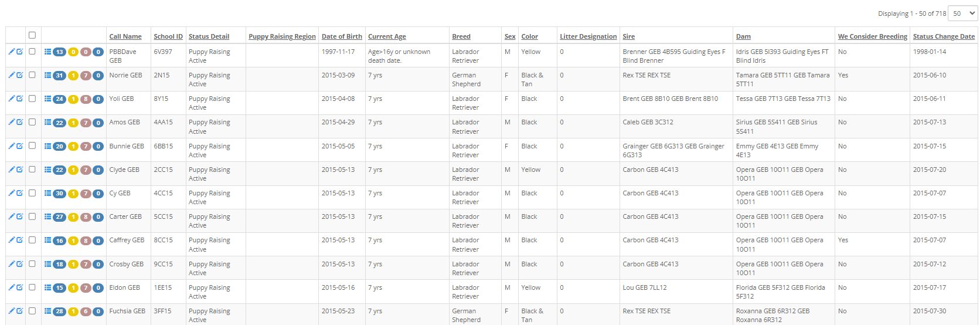980x325 pixels.
Task: Open the edit-in-form icon for Norrie GEB
Action: pyautogui.click(x=20, y=75)
